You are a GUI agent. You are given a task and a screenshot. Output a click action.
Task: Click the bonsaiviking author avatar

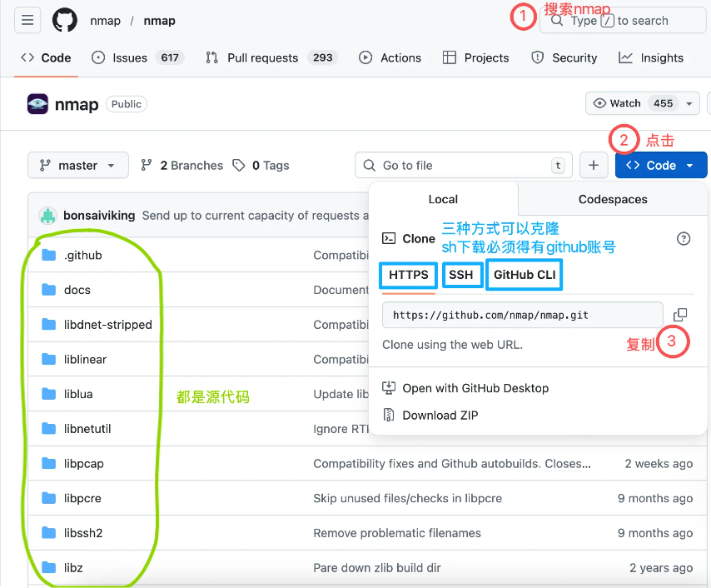click(47, 216)
